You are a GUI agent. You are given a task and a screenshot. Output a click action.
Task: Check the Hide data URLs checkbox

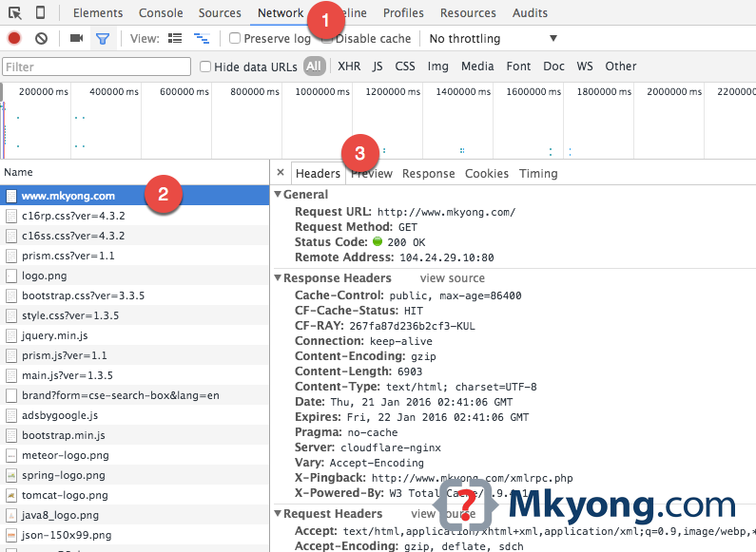[x=205, y=67]
